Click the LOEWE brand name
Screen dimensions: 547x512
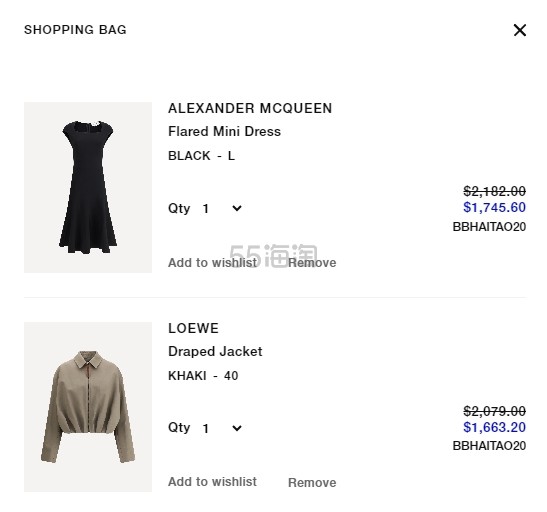coord(193,328)
